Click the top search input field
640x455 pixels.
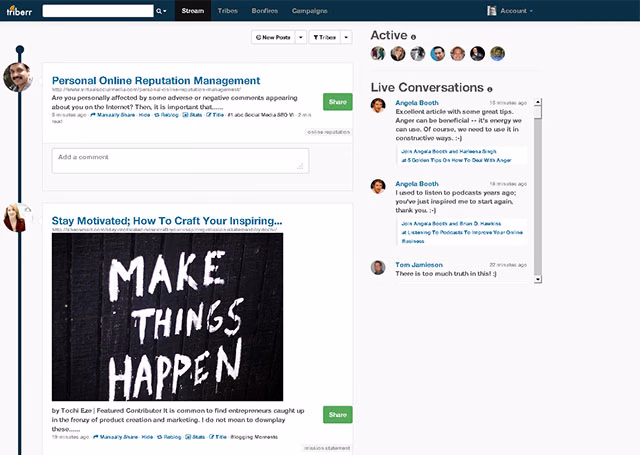click(x=98, y=11)
